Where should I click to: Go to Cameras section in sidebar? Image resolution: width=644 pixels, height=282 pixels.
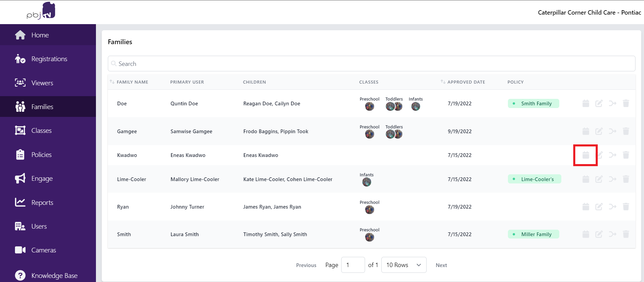tap(44, 250)
